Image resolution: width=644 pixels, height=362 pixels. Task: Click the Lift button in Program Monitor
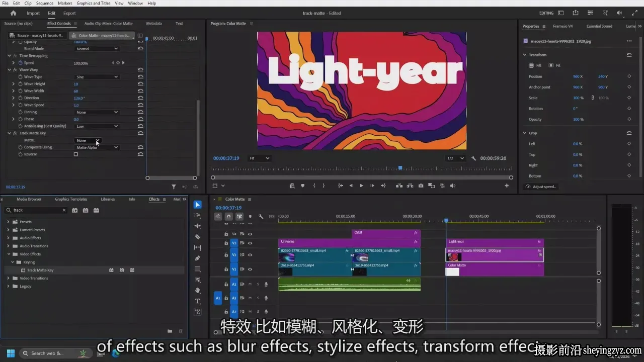click(x=399, y=186)
